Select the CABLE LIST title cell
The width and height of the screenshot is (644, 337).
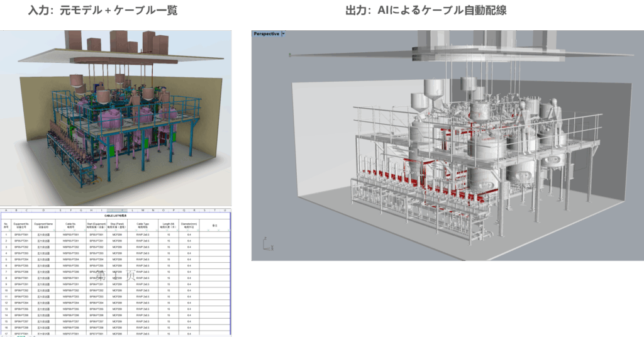117,215
